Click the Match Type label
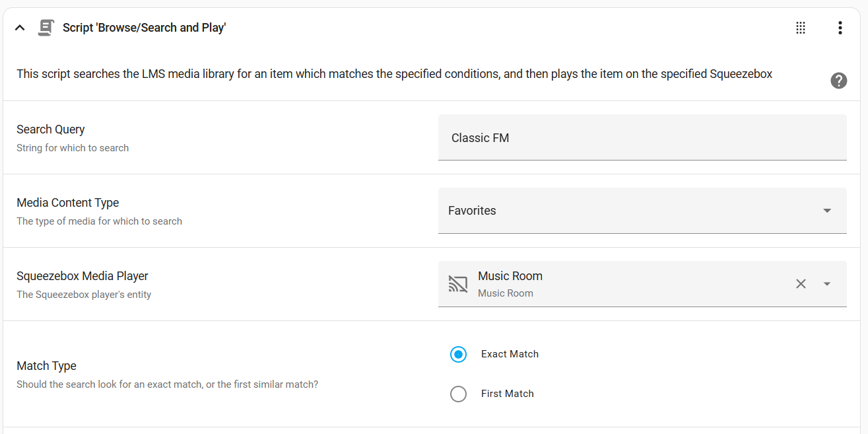The height and width of the screenshot is (434, 868). pyautogui.click(x=46, y=366)
